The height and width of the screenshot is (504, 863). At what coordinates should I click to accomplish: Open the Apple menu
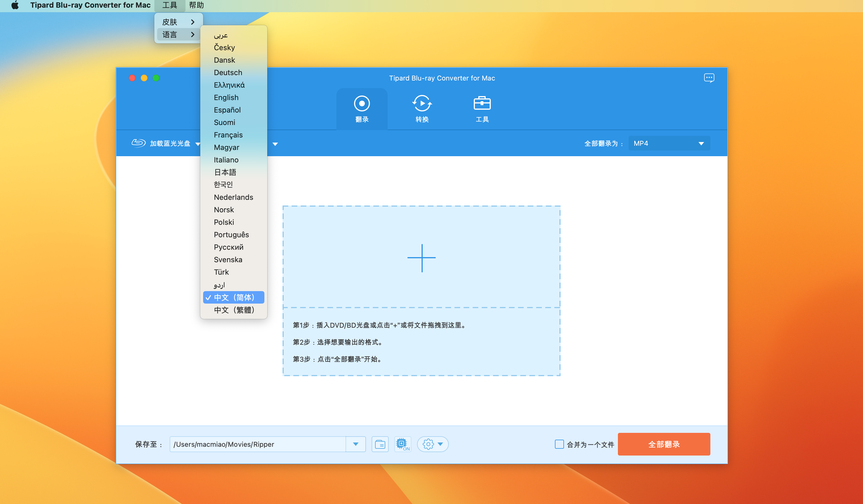[15, 5]
